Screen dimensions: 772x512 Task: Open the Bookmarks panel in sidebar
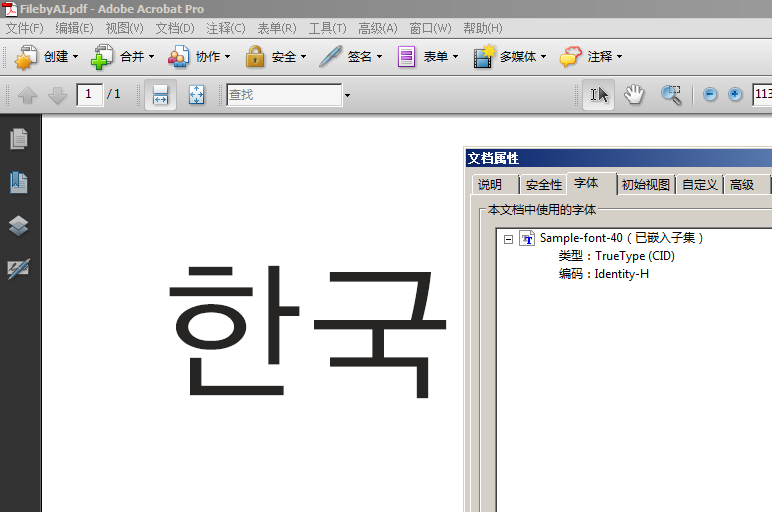(19, 183)
